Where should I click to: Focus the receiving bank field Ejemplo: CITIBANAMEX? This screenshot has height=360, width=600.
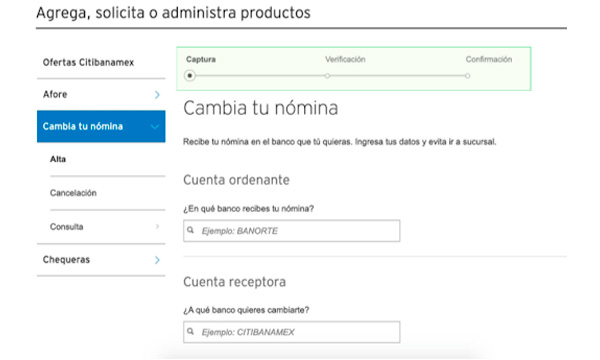pyautogui.click(x=292, y=332)
